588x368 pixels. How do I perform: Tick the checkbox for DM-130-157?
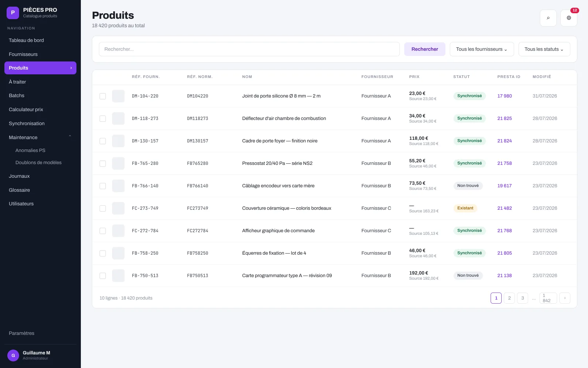[x=103, y=141]
